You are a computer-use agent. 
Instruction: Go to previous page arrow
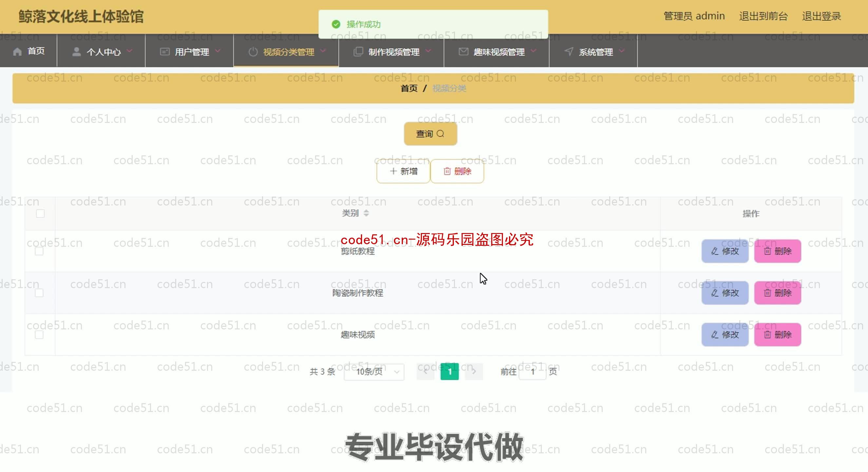point(425,371)
